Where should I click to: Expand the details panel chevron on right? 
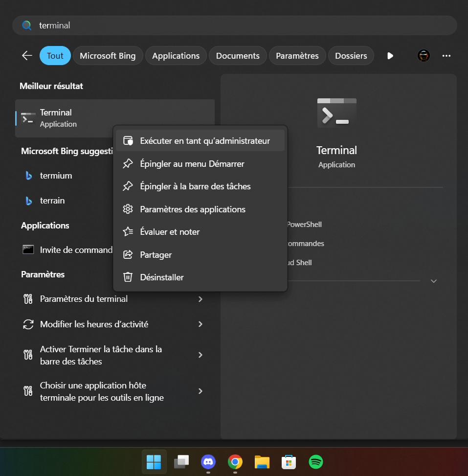[433, 281]
